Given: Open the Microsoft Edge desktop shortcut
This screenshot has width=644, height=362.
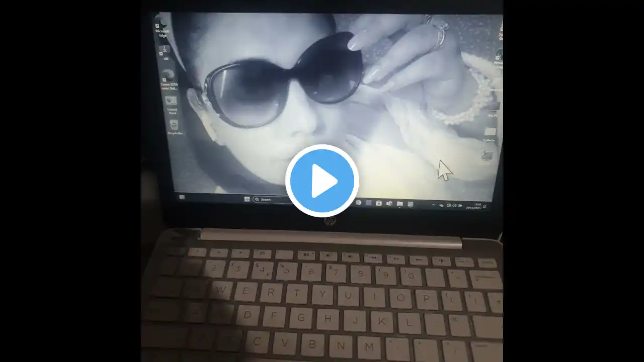Looking at the screenshot, I should (x=162, y=26).
